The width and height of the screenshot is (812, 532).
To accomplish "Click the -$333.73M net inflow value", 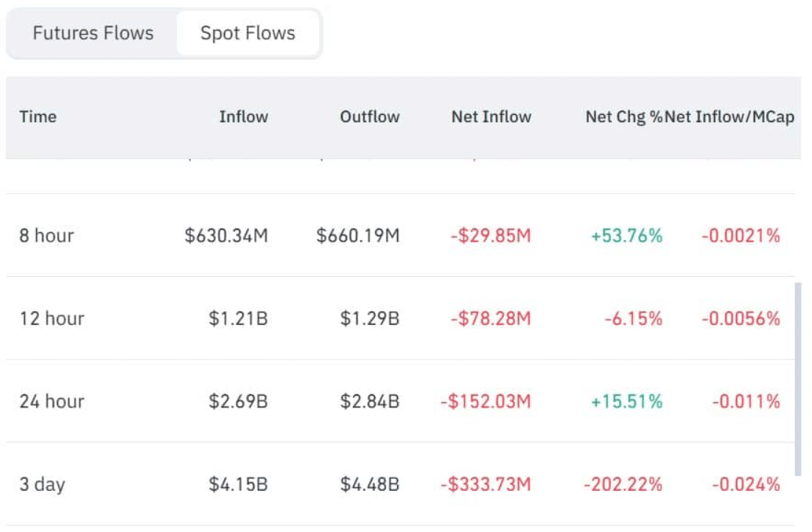I will [x=486, y=484].
